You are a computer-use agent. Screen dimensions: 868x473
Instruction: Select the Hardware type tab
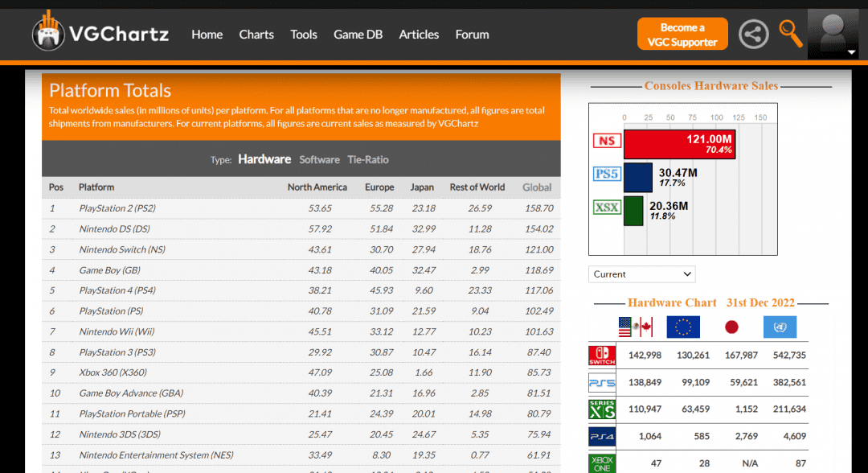click(264, 159)
